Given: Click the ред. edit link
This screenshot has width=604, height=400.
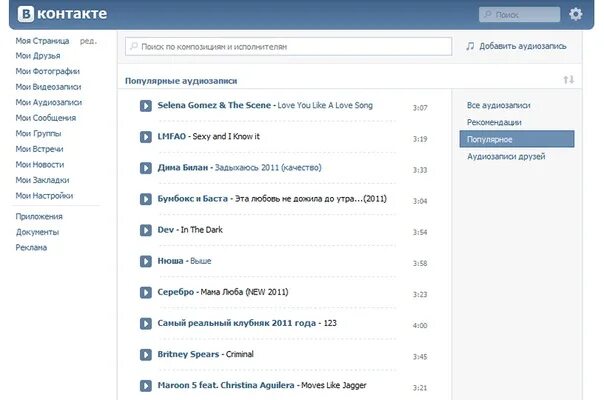Looking at the screenshot, I should pos(88,41).
